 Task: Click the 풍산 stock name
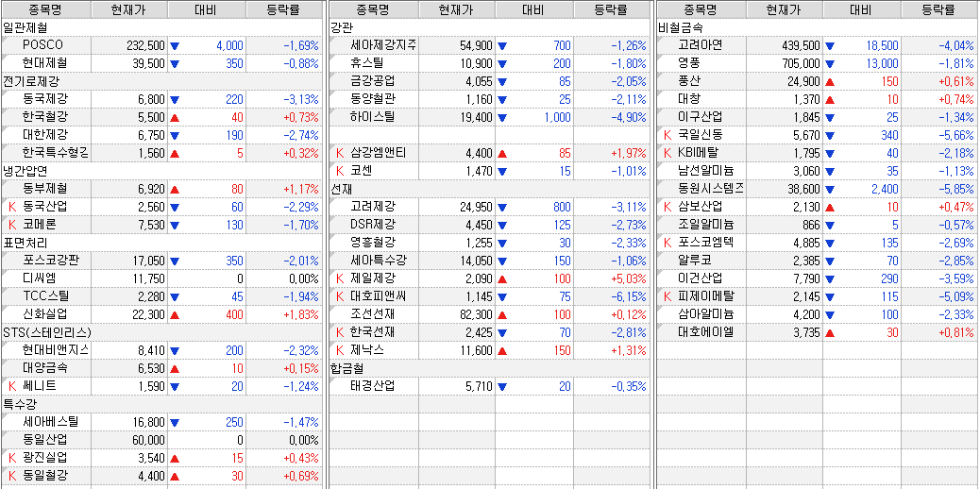click(689, 81)
